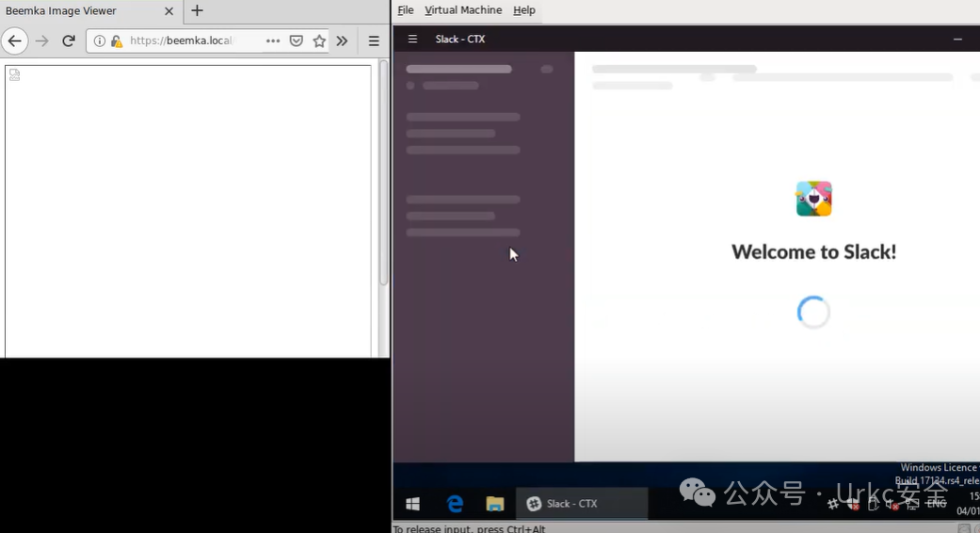The image size is (980, 533).
Task: Click the ENG language indicator
Action: tap(936, 504)
